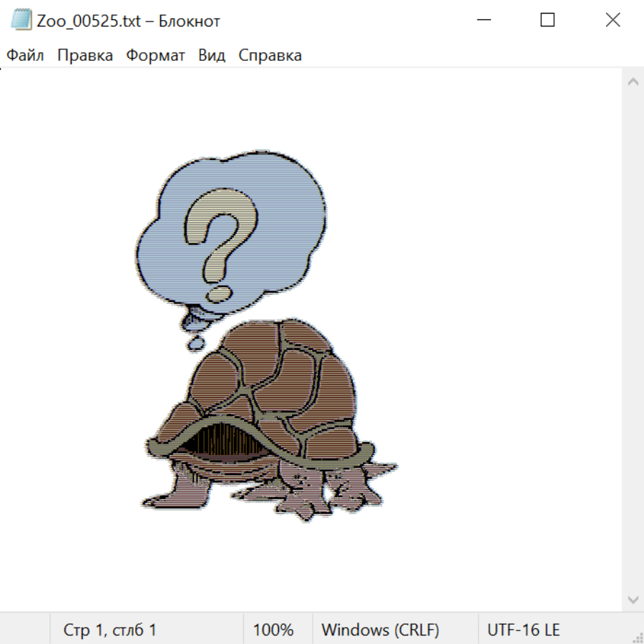644x644 pixels.
Task: Open the Файл menu
Action: [x=26, y=56]
